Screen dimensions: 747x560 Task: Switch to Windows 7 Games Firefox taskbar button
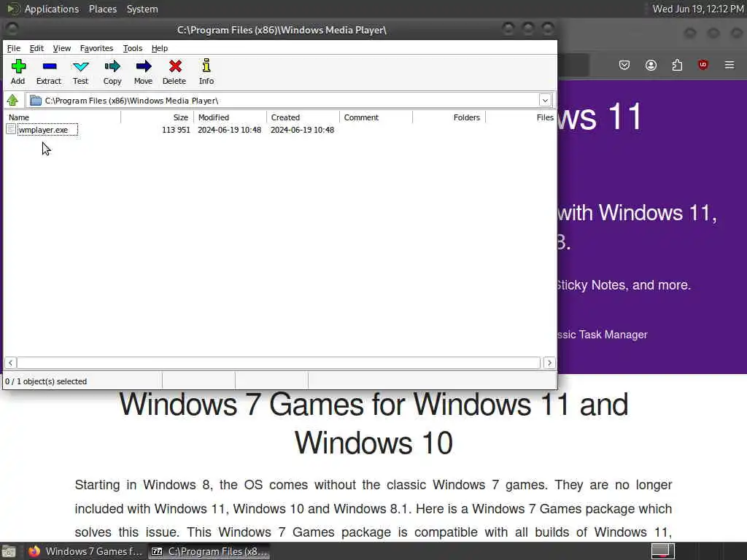86,551
